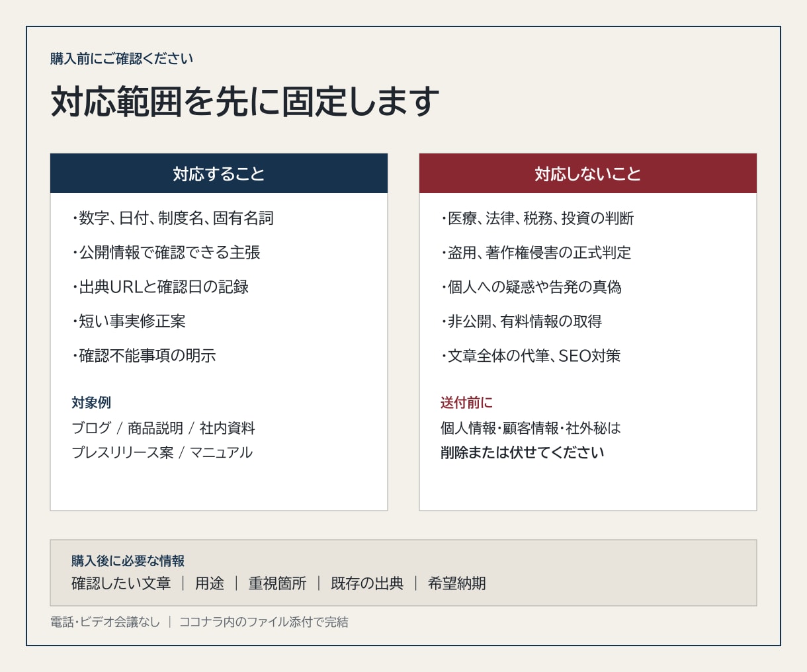Click the word 用途
This screenshot has height=672, width=807.
[x=210, y=583]
